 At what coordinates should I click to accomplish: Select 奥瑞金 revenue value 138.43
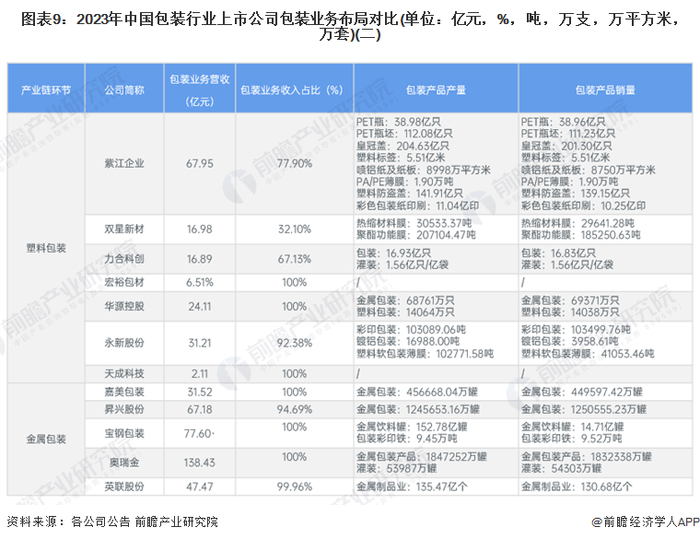(200, 462)
